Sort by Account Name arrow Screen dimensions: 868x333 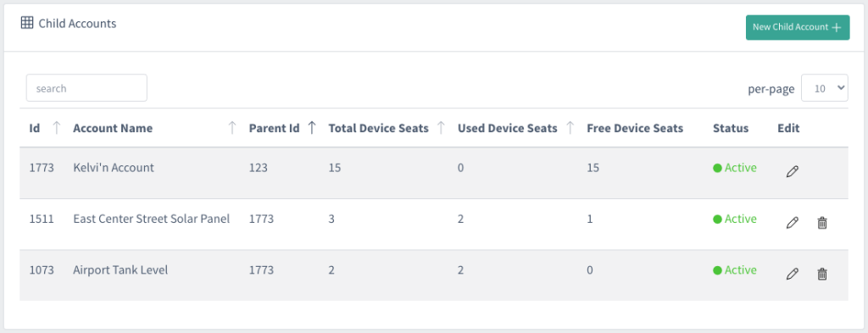(x=232, y=128)
